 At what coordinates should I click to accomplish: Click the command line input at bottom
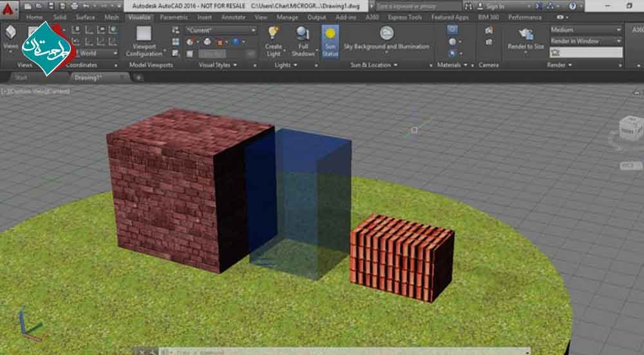(344, 352)
